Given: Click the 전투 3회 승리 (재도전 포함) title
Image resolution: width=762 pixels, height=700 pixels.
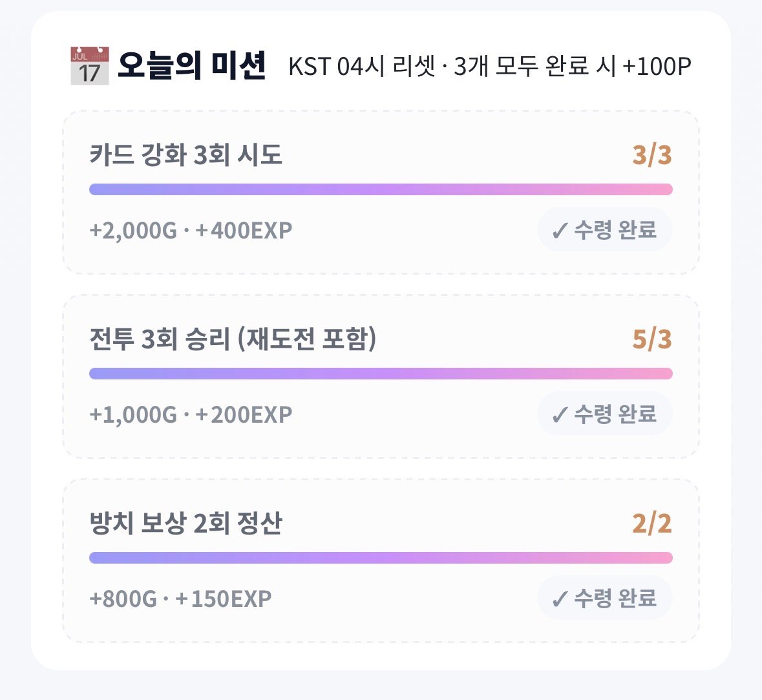Looking at the screenshot, I should coord(233,339).
